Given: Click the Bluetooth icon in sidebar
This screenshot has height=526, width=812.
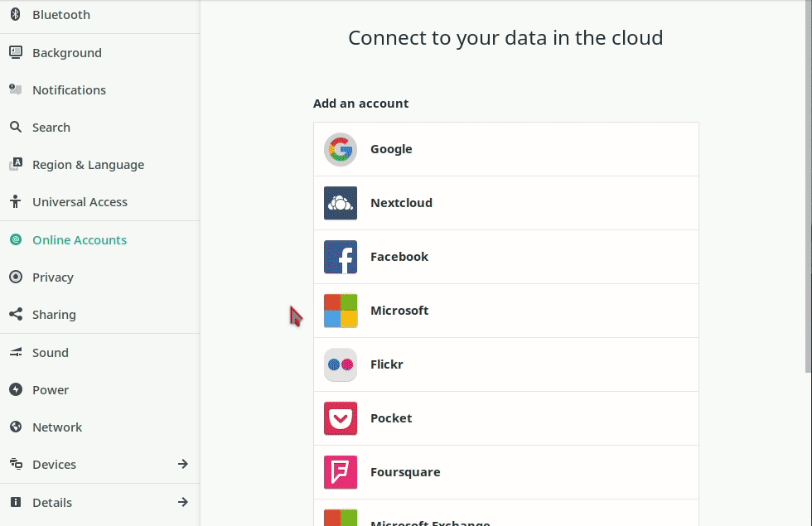Looking at the screenshot, I should (15, 15).
